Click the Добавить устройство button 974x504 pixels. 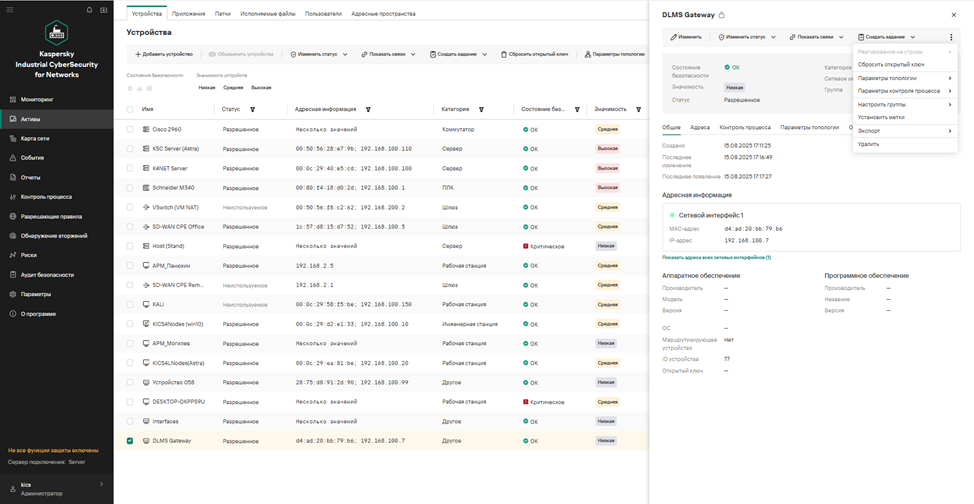(164, 55)
